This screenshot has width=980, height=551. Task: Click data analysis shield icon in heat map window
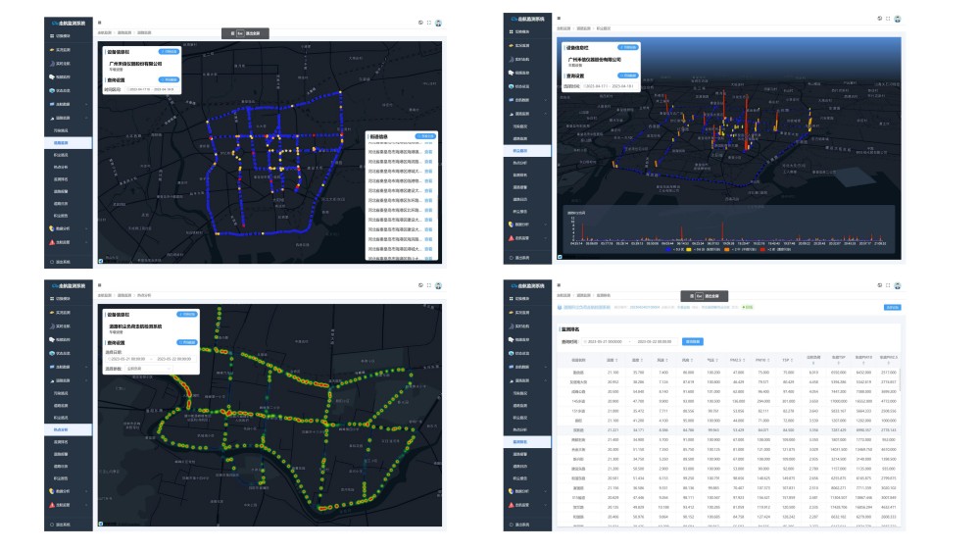(52, 491)
